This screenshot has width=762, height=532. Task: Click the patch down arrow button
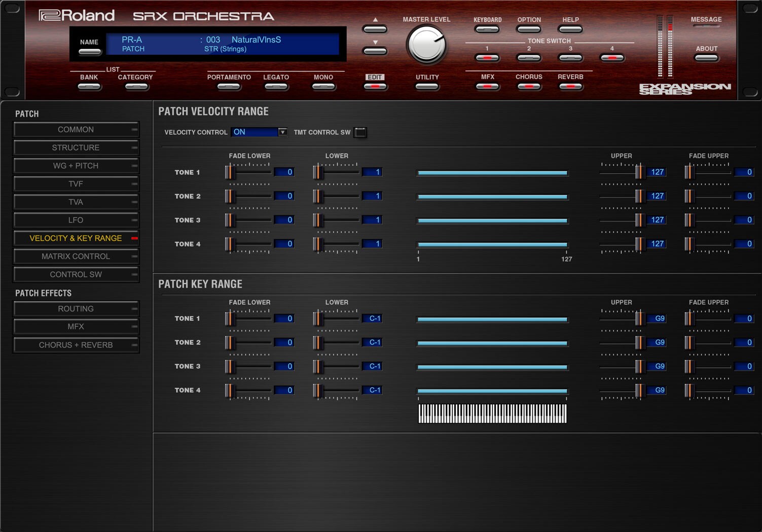[375, 51]
